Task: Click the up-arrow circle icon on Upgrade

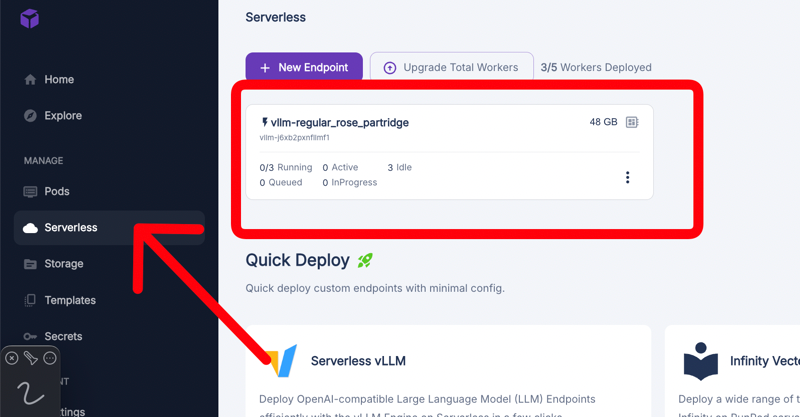Action: click(390, 68)
